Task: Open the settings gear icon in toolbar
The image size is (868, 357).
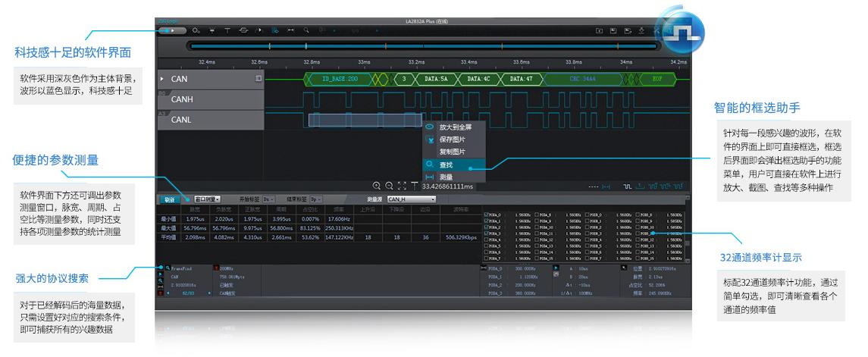Action: 196,30
